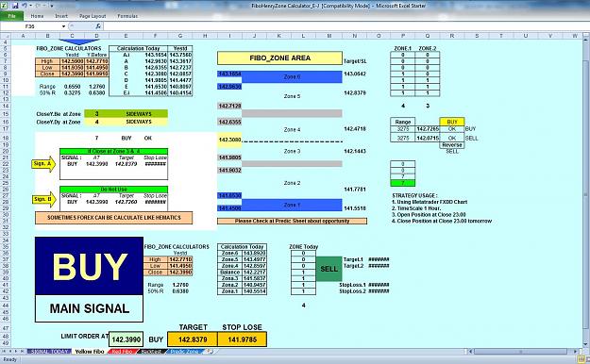Select the limit order cell 142.3990
This screenshot has height=364, width=590.
(126, 339)
